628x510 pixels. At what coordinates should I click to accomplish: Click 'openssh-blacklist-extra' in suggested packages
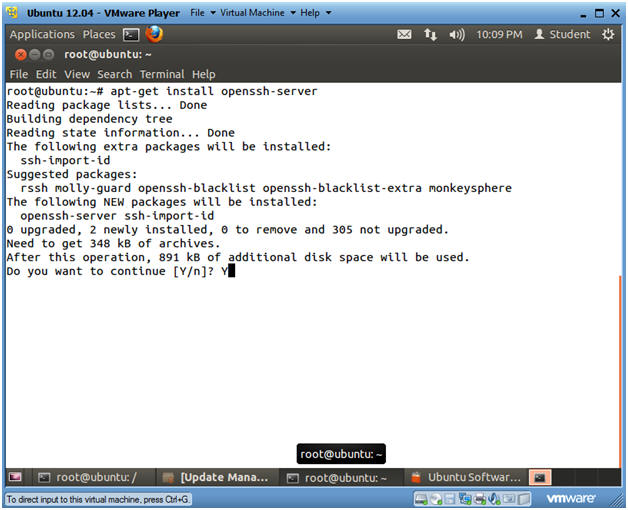pyautogui.click(x=342, y=188)
